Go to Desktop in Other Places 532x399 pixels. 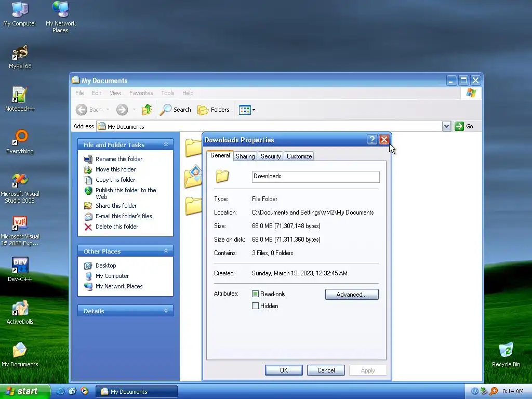(105, 265)
